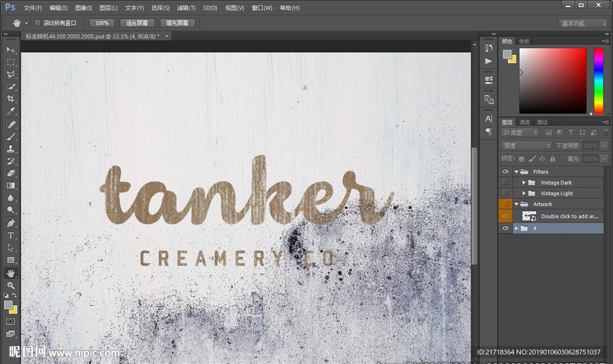
Task: Hide the Filters group layer
Action: coord(505,172)
